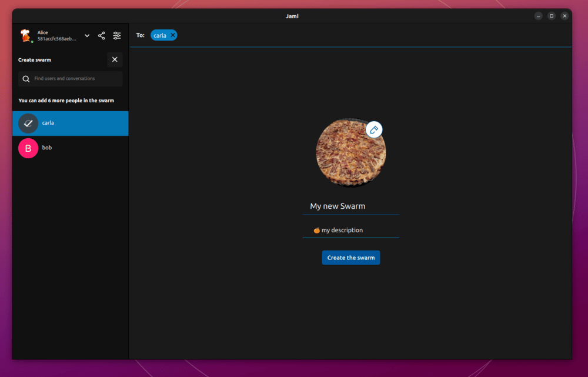
Task: Select bob to add to swarm
Action: (x=71, y=148)
